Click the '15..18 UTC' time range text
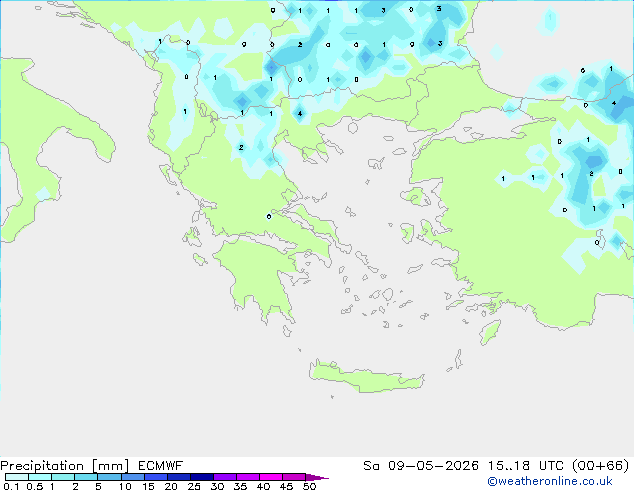The width and height of the screenshot is (634, 490). 526,465
